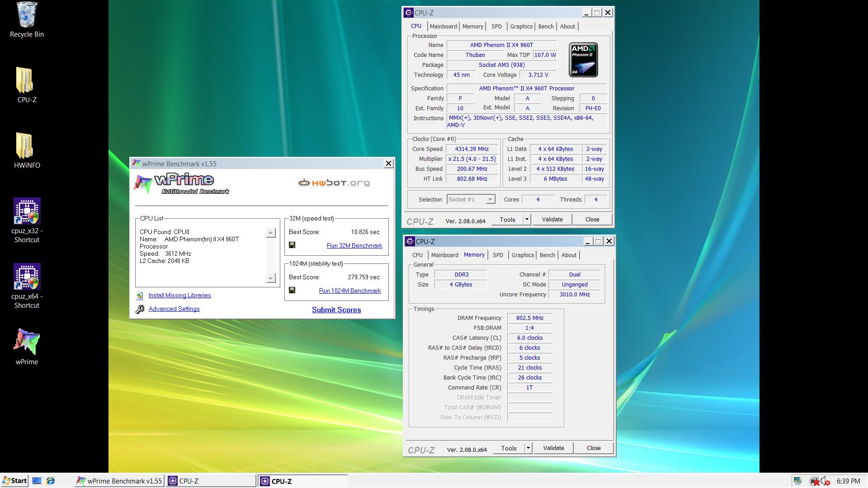Switch to Graphics tab in top CPU-Z window
The height and width of the screenshot is (488, 868).
point(521,27)
